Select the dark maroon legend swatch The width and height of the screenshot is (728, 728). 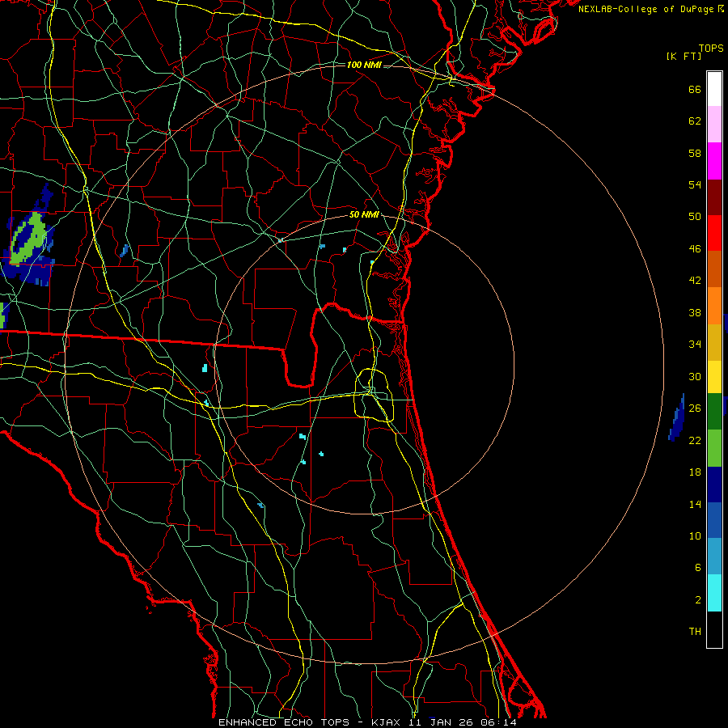click(714, 197)
